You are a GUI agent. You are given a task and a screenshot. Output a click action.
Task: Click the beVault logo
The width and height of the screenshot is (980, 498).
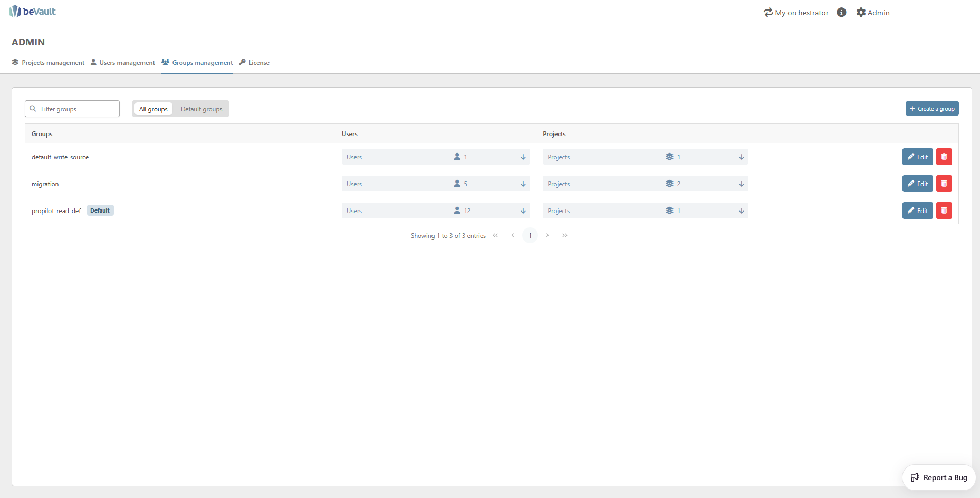[x=32, y=12]
